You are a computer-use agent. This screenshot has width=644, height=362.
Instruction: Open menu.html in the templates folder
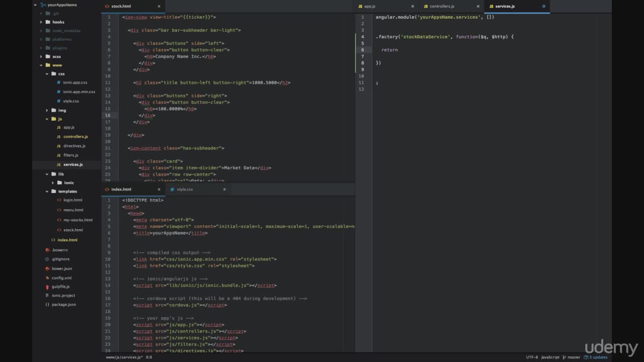click(x=73, y=210)
